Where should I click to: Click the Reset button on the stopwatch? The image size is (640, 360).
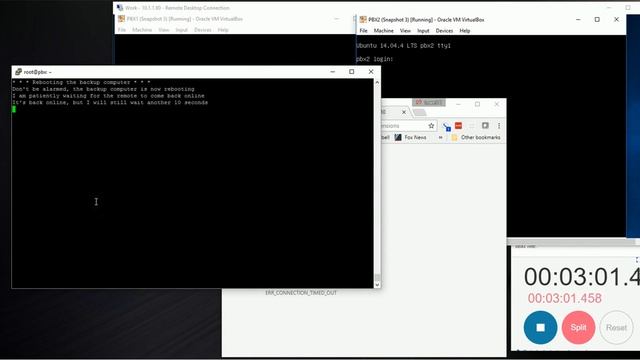pyautogui.click(x=616, y=327)
